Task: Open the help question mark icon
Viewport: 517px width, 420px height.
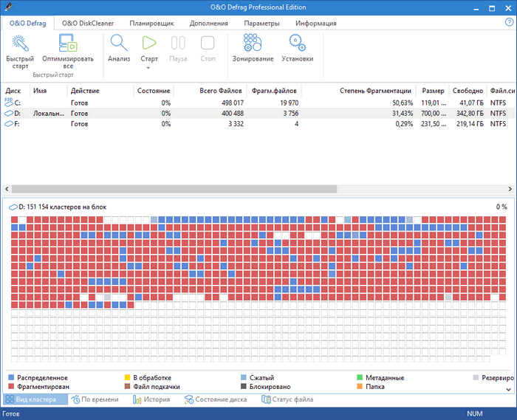Action: pos(509,22)
